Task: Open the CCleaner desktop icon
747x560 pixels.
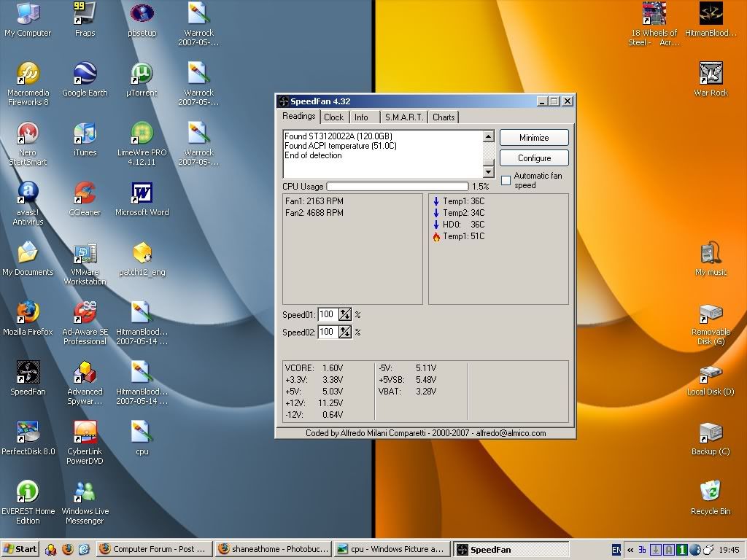Action: [85, 193]
